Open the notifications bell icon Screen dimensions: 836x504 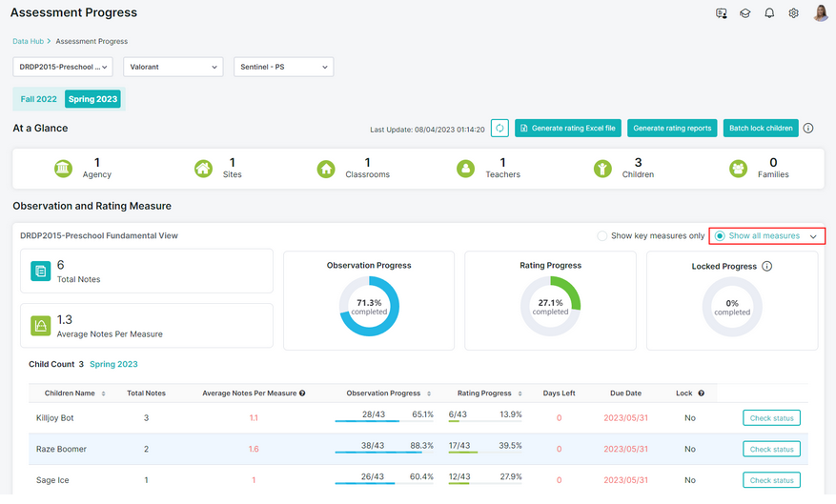[769, 13]
